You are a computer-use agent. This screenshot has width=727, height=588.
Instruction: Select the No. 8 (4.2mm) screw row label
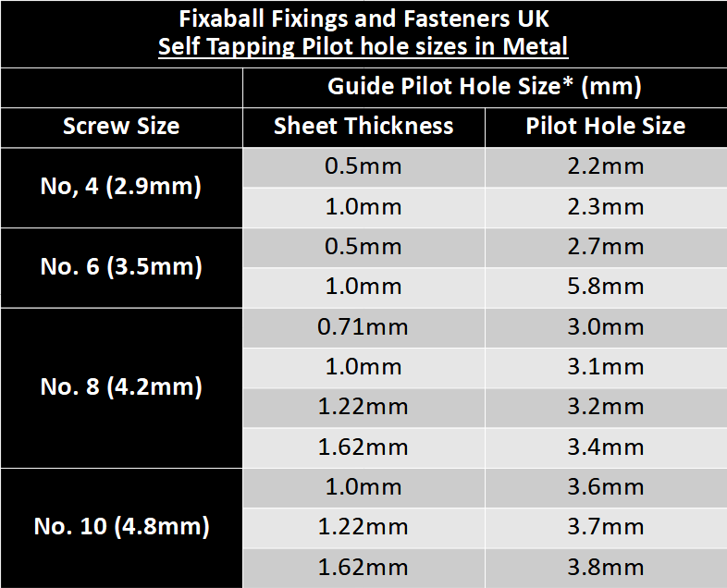click(x=121, y=386)
